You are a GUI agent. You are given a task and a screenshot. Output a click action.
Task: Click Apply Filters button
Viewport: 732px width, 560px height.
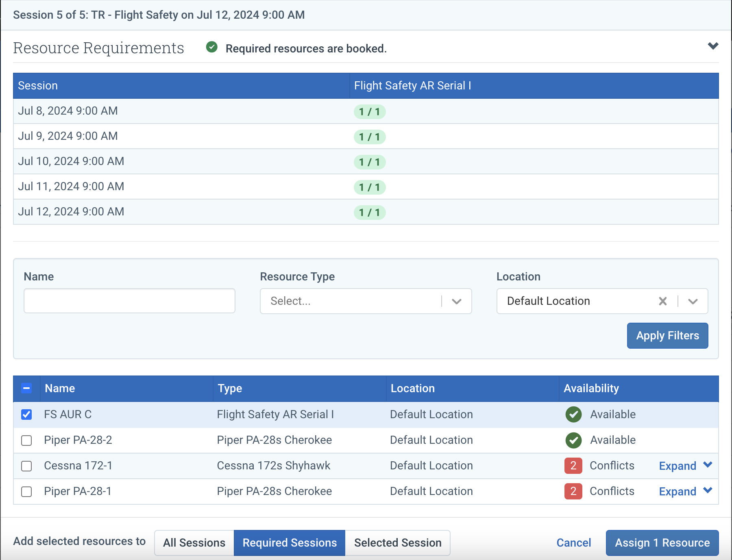(x=667, y=336)
